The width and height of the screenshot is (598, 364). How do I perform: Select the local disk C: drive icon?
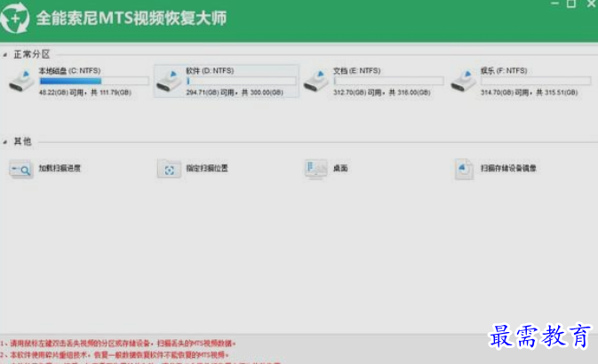click(21, 81)
